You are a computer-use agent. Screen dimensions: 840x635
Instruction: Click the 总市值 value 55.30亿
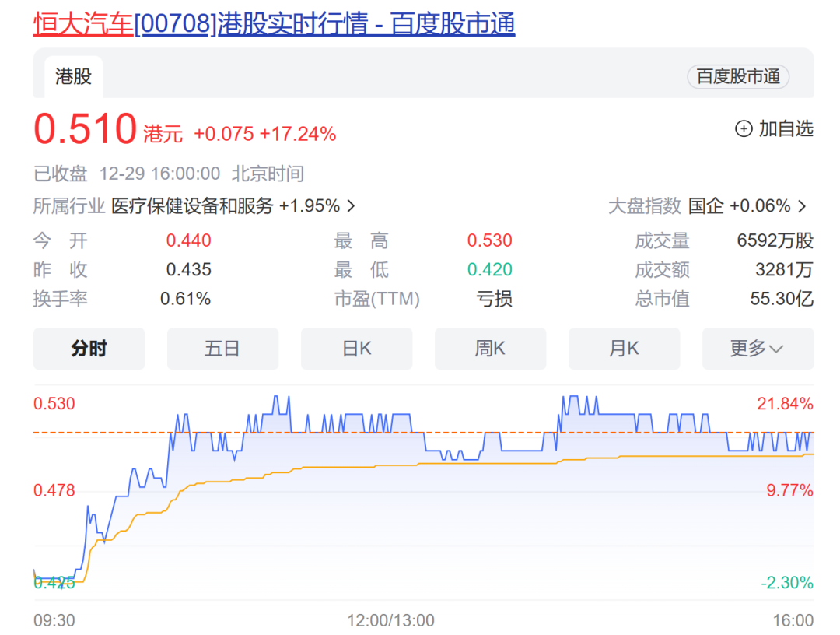tap(782, 299)
